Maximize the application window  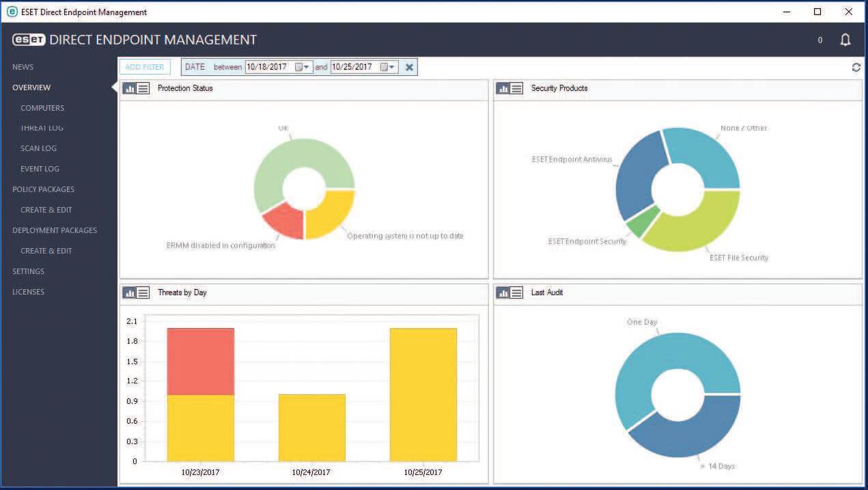[x=817, y=12]
